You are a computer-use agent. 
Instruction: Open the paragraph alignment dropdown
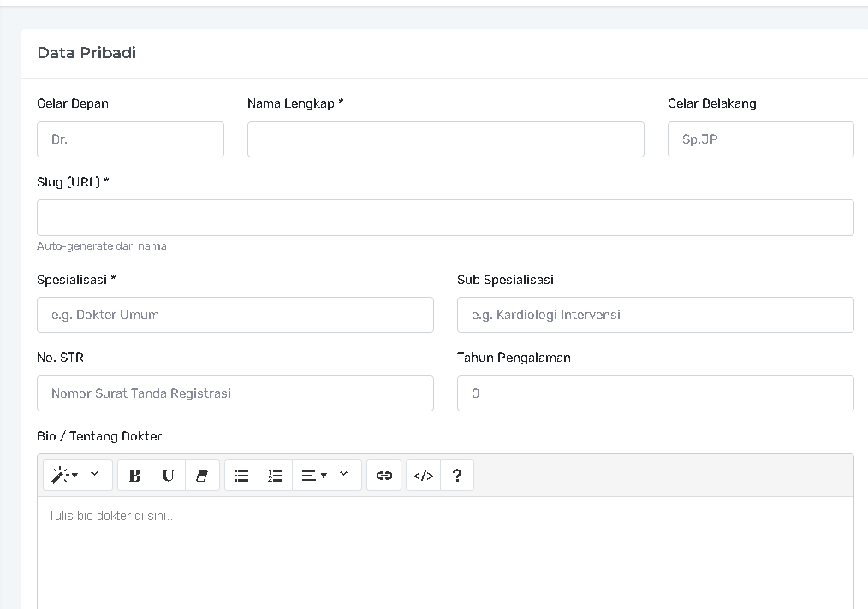(313, 476)
